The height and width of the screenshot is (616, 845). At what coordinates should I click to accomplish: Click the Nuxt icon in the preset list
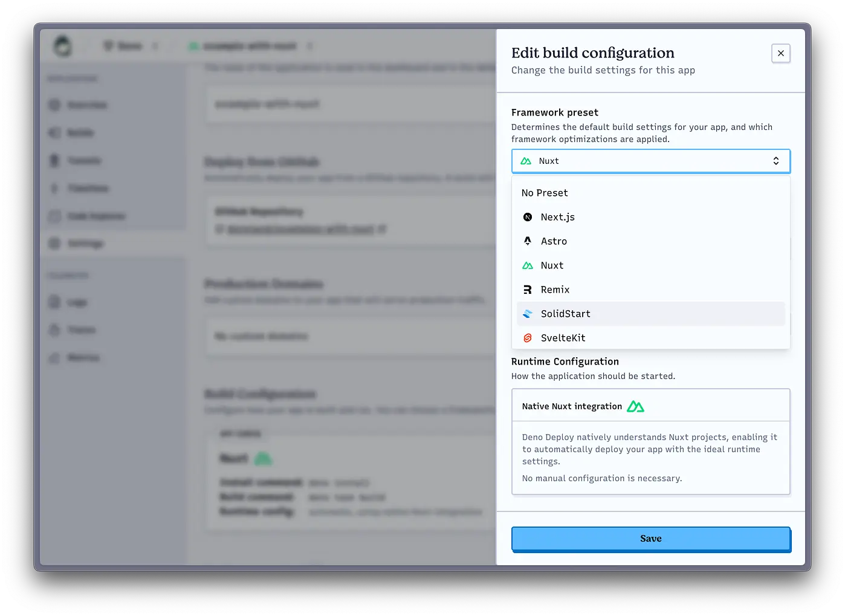pos(527,265)
